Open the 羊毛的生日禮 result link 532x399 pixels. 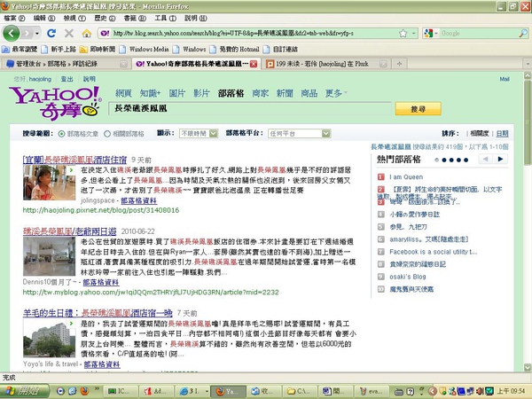coord(98,313)
